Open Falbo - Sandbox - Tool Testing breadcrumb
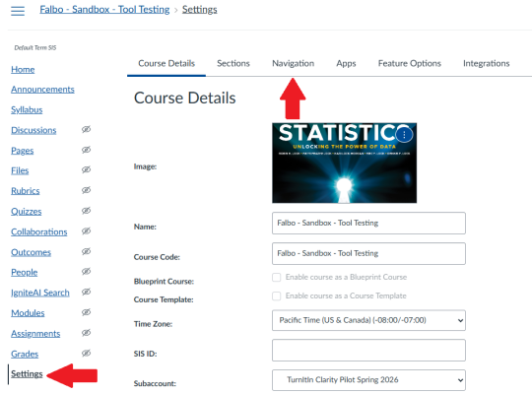Screen dimensions: 532x394 tap(104, 10)
